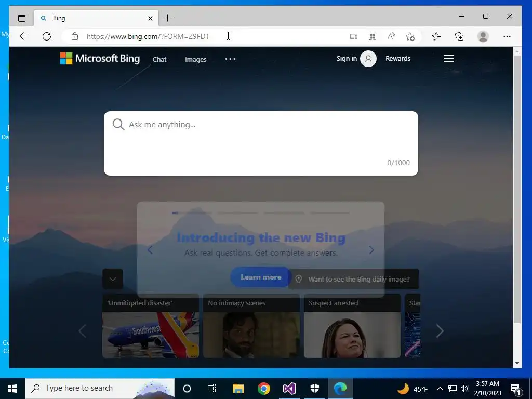Click the taskbar Type here to search box
The image size is (532, 399).
tap(100, 388)
